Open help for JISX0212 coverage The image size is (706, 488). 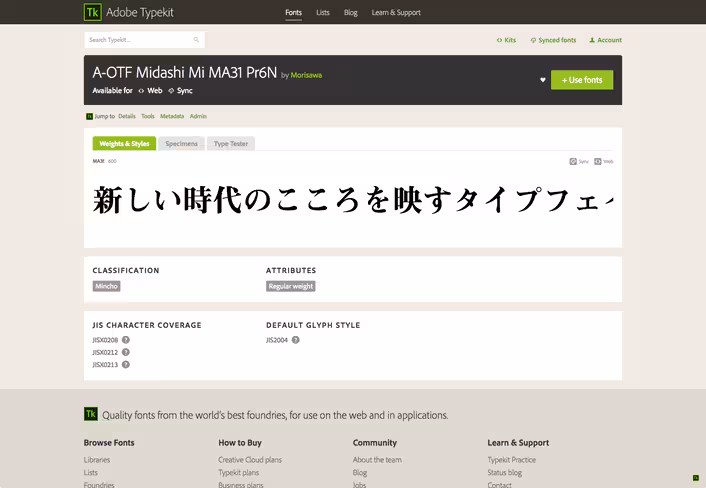(126, 352)
